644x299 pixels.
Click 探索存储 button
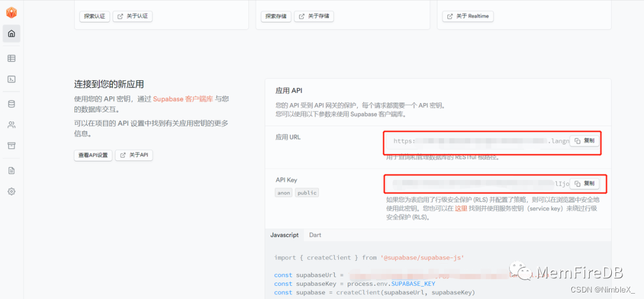(x=276, y=17)
